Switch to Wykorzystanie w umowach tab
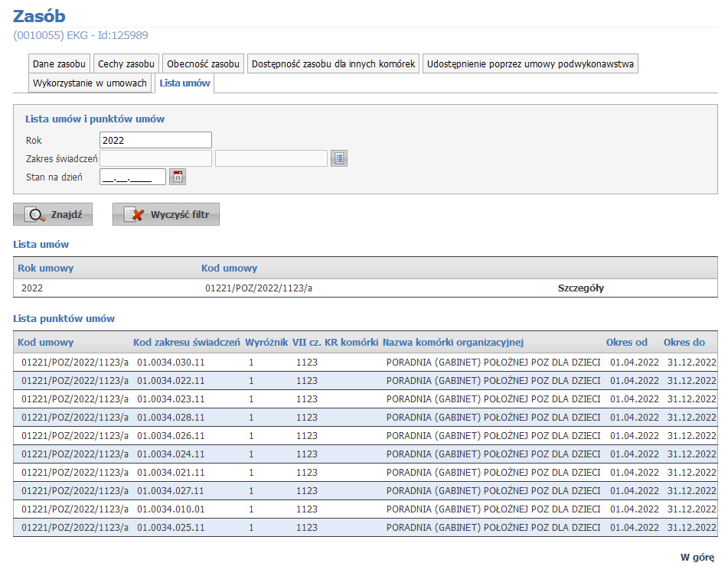This screenshot has width=728, height=579. [90, 83]
